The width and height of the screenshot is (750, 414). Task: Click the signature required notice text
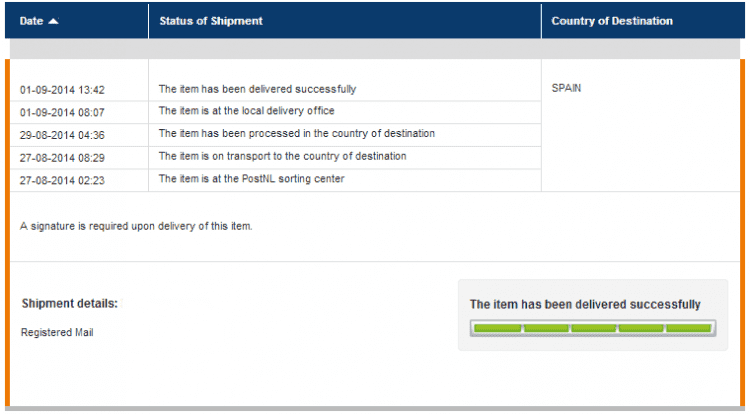click(136, 226)
